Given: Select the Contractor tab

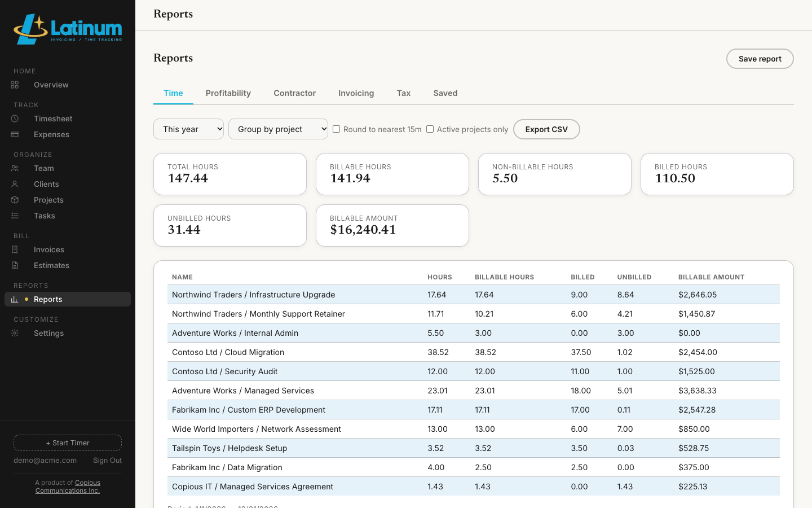Looking at the screenshot, I should coord(294,93).
